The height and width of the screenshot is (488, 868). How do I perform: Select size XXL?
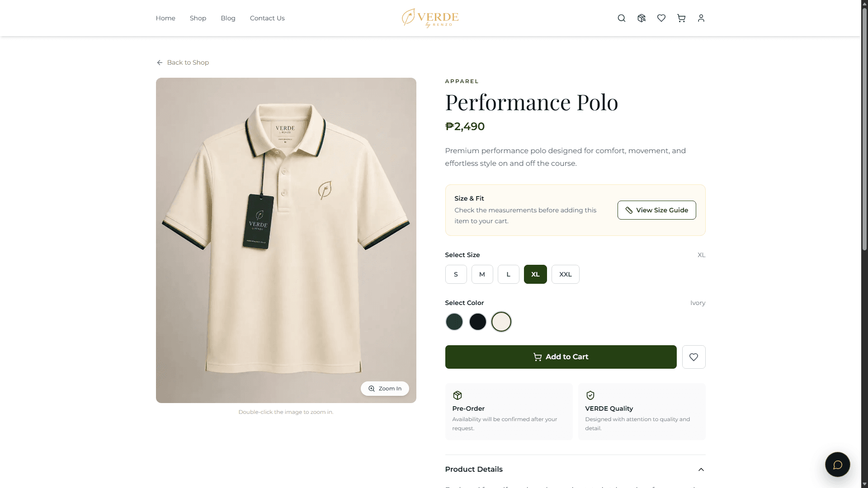point(565,274)
